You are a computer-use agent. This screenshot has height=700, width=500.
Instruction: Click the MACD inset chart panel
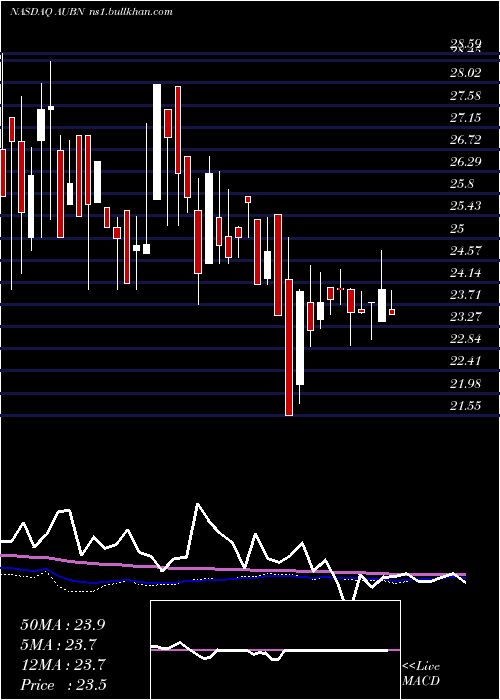click(x=275, y=650)
